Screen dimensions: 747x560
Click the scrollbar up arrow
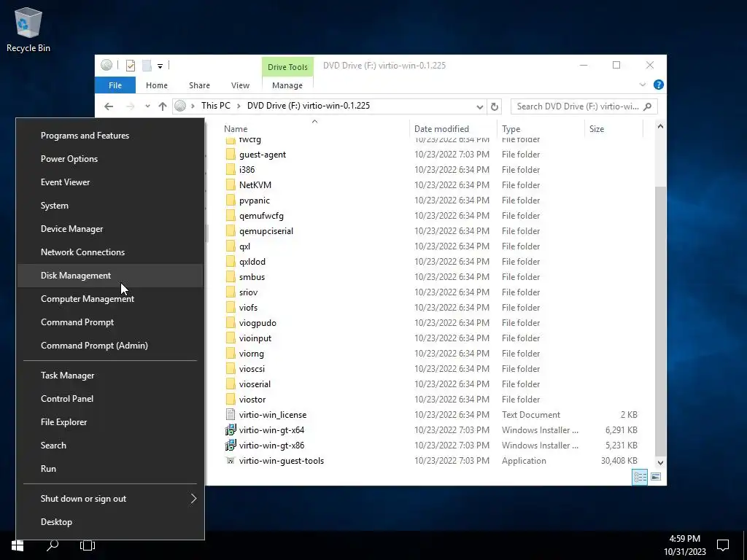[x=660, y=127]
